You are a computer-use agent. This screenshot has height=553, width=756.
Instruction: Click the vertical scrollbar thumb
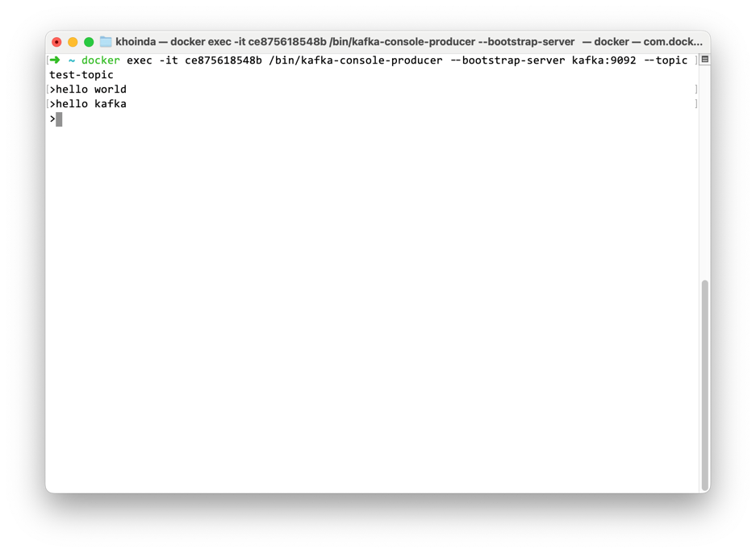click(x=705, y=385)
